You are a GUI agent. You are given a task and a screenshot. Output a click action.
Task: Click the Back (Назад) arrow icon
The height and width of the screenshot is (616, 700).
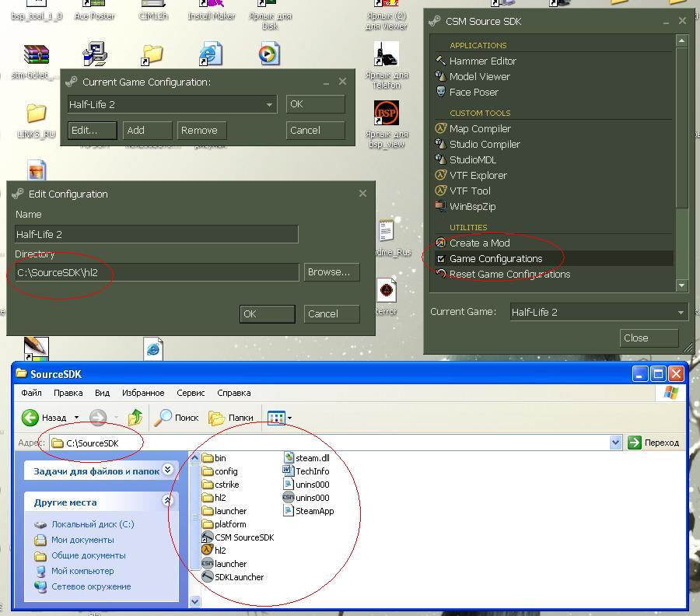(x=30, y=418)
